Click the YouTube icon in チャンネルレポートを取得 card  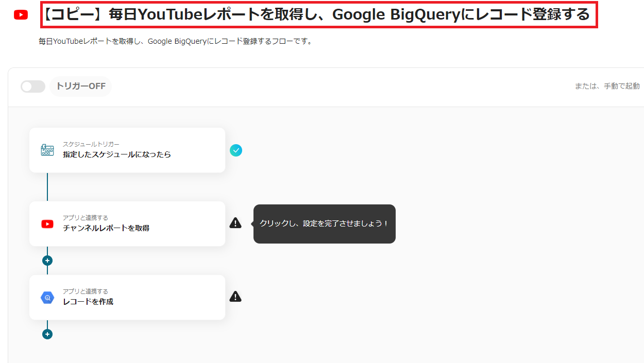point(47,224)
